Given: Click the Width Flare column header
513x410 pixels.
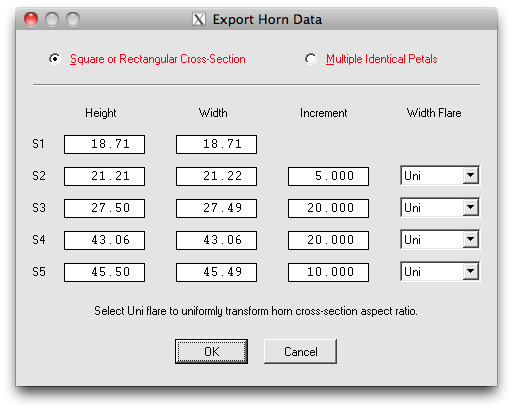Looking at the screenshot, I should point(434,113).
